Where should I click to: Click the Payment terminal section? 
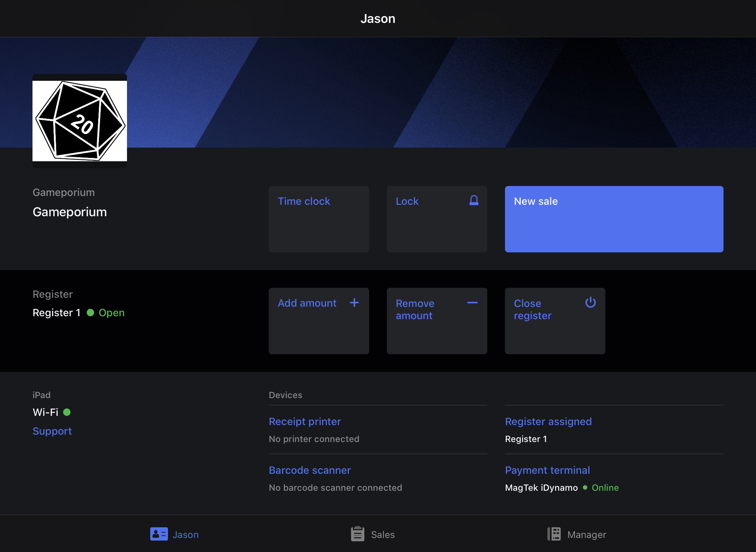[547, 470]
